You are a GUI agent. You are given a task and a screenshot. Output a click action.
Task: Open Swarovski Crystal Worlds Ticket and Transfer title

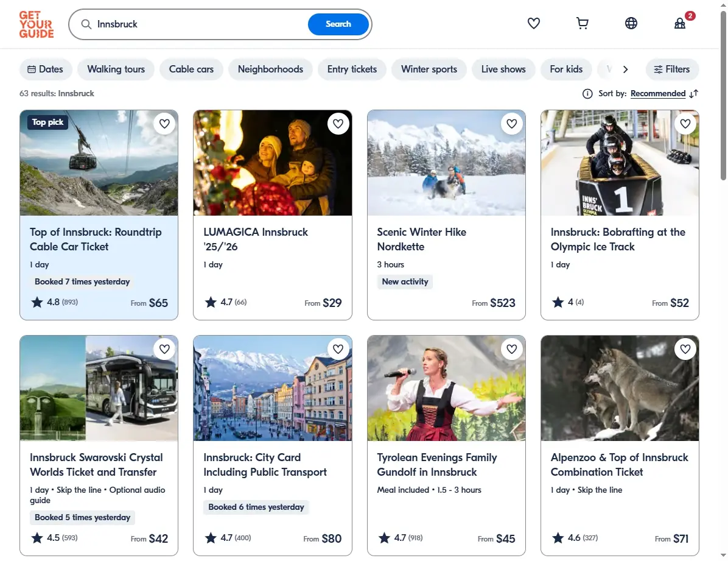tap(96, 465)
